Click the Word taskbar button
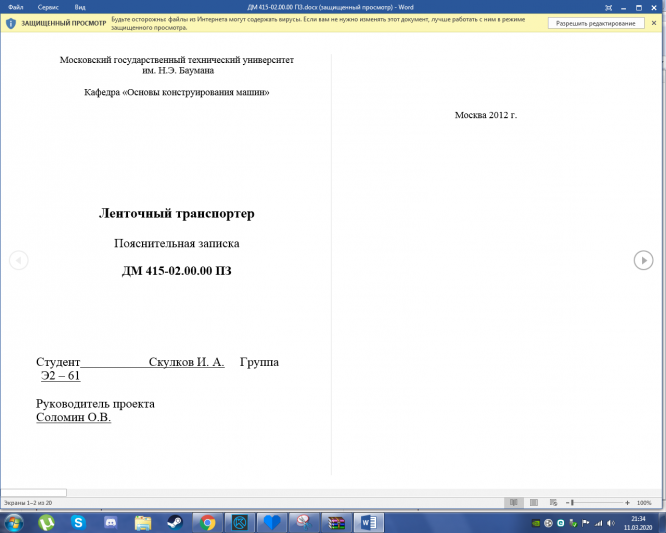The height and width of the screenshot is (533, 666). pyautogui.click(x=368, y=522)
